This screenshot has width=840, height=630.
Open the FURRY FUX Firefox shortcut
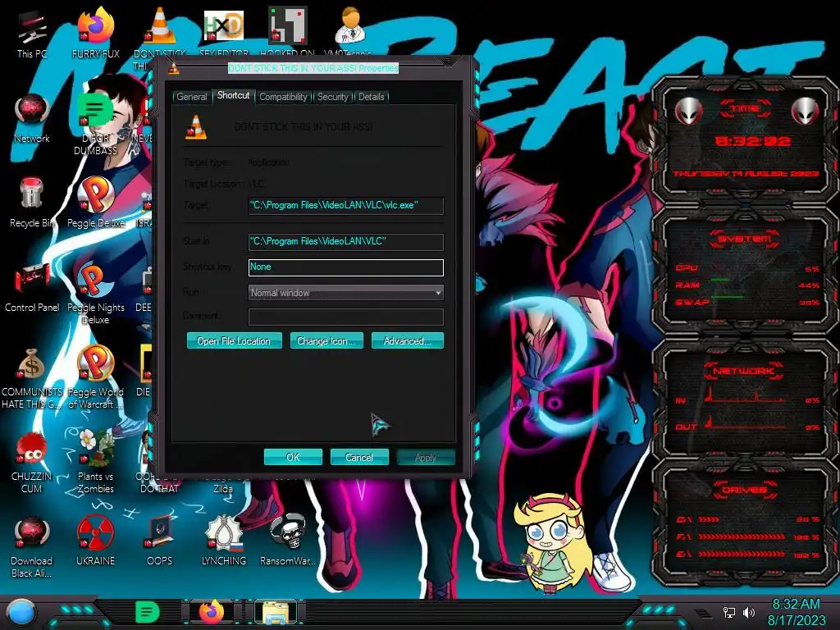(x=96, y=34)
